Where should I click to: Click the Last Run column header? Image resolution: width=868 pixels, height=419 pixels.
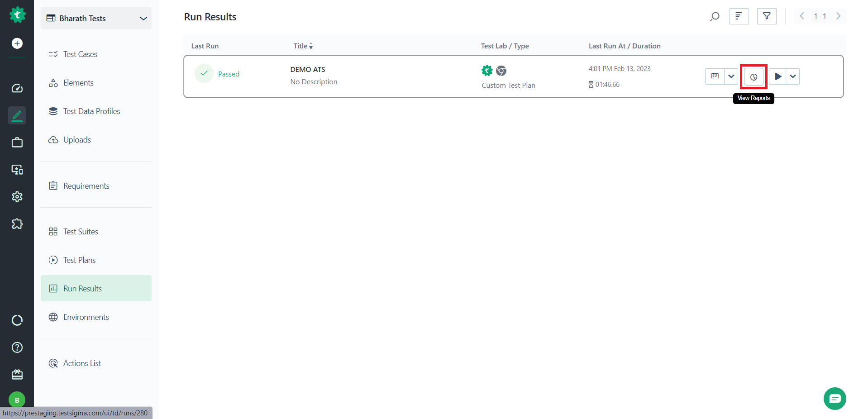click(x=205, y=46)
